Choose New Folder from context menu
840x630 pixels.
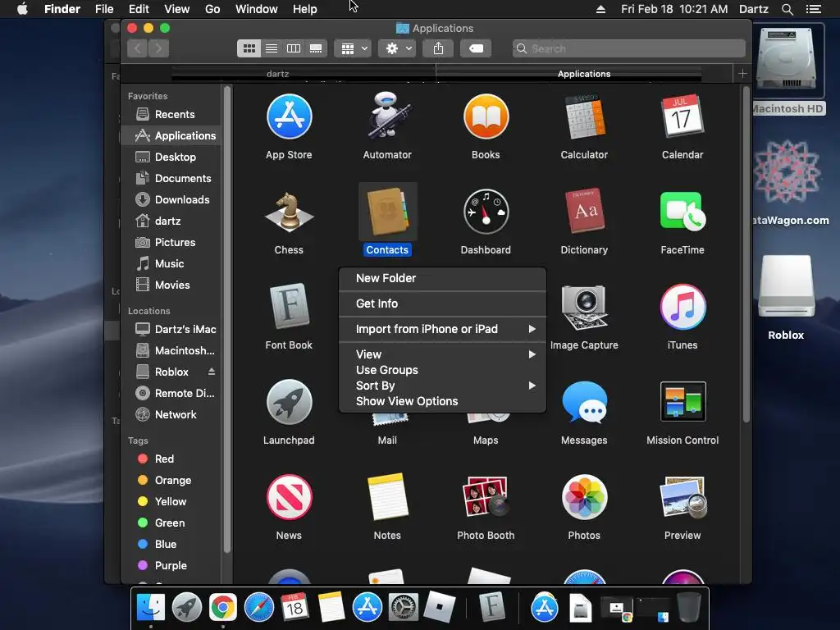click(442, 278)
